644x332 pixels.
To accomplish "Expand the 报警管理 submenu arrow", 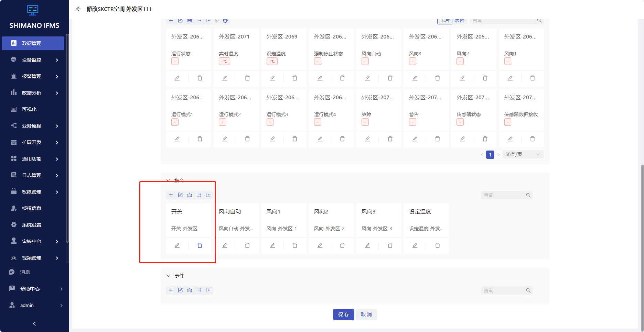I will [57, 76].
